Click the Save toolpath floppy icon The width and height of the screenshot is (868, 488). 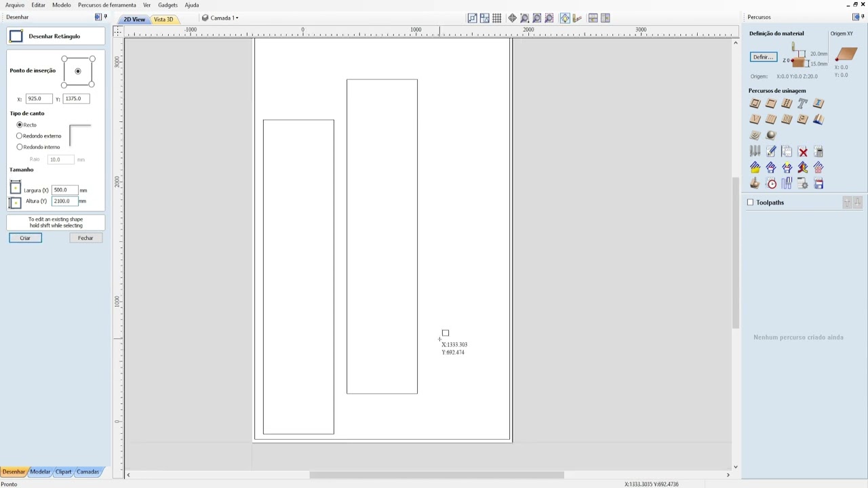[818, 184]
